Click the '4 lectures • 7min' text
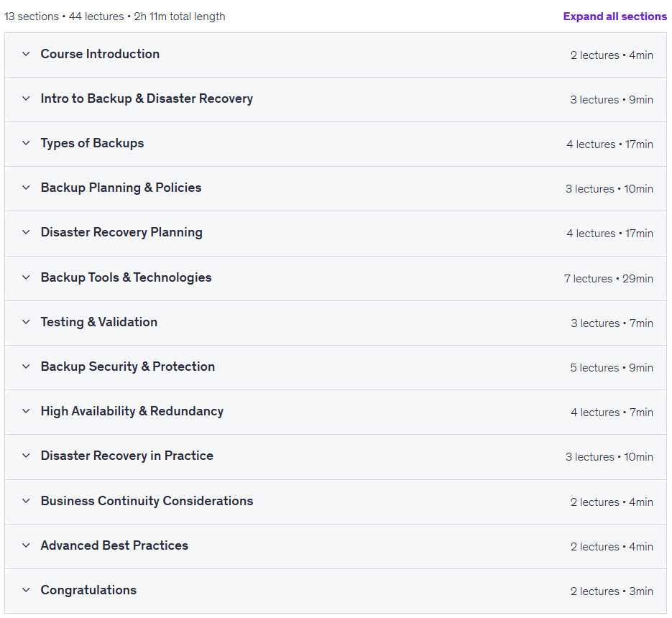The width and height of the screenshot is (672, 618). click(612, 412)
